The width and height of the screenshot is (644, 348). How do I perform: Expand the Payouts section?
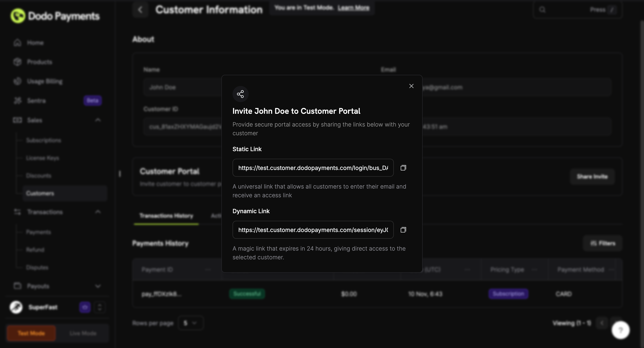click(98, 286)
